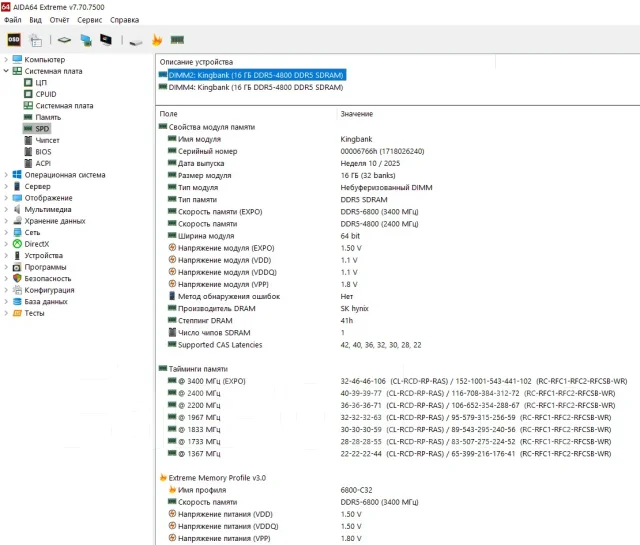640x545 pixels.
Task: Click the Системная плата root icon
Action: click(17, 71)
